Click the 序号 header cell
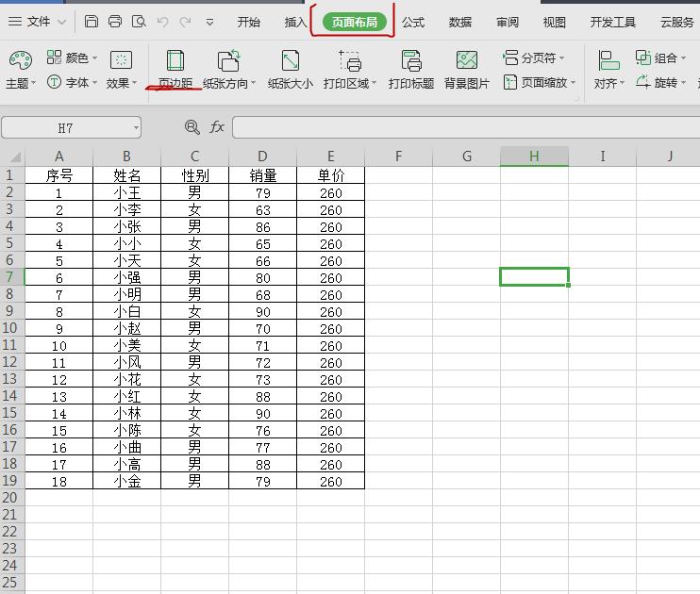 (58, 175)
